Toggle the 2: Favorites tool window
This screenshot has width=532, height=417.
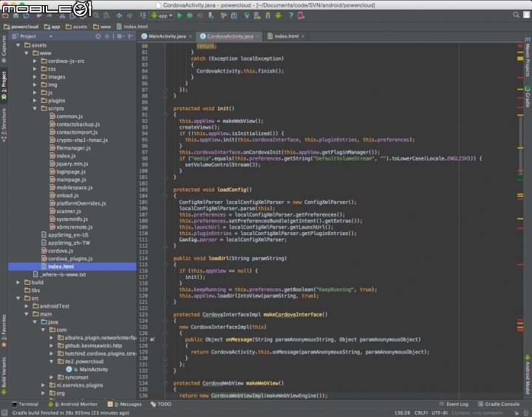(x=4, y=330)
